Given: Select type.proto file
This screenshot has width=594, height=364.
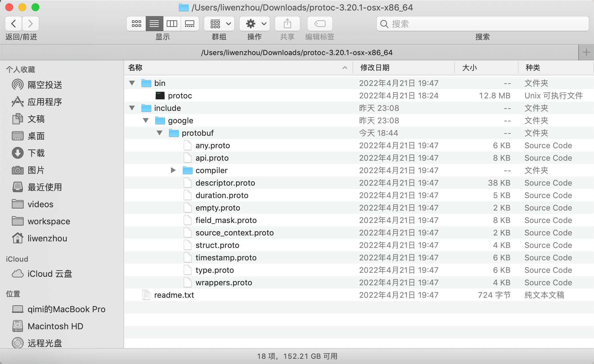Looking at the screenshot, I should coord(359,270).
